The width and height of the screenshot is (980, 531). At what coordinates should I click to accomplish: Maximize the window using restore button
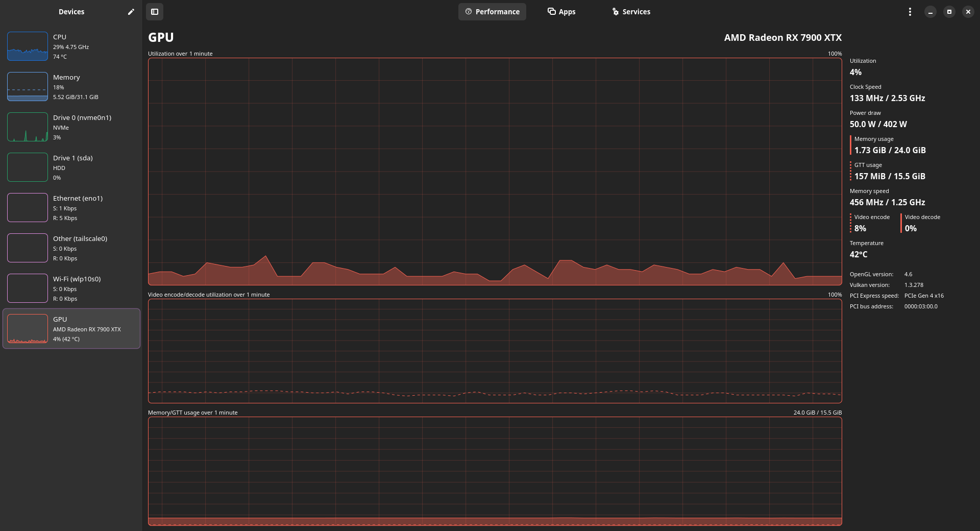click(x=949, y=12)
